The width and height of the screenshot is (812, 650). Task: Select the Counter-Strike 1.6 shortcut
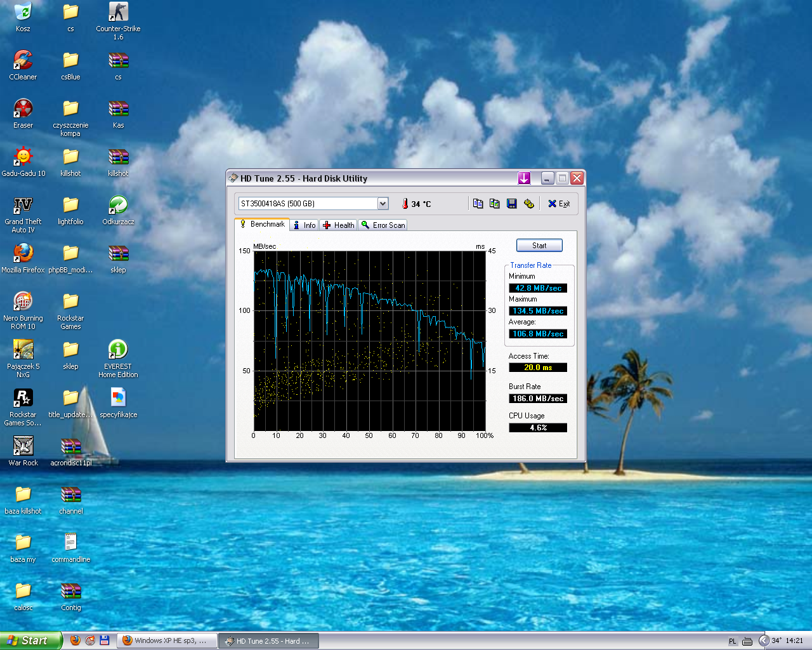point(118,21)
